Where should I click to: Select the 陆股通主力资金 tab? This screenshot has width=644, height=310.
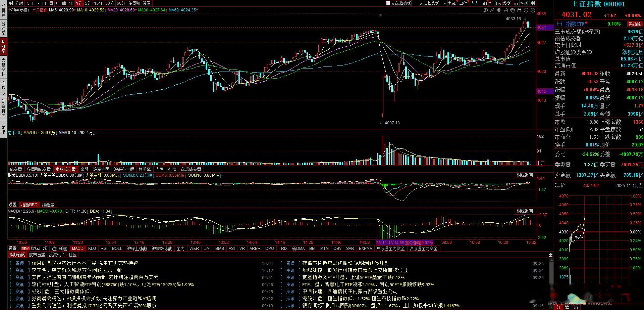pyautogui.click(x=390, y=249)
